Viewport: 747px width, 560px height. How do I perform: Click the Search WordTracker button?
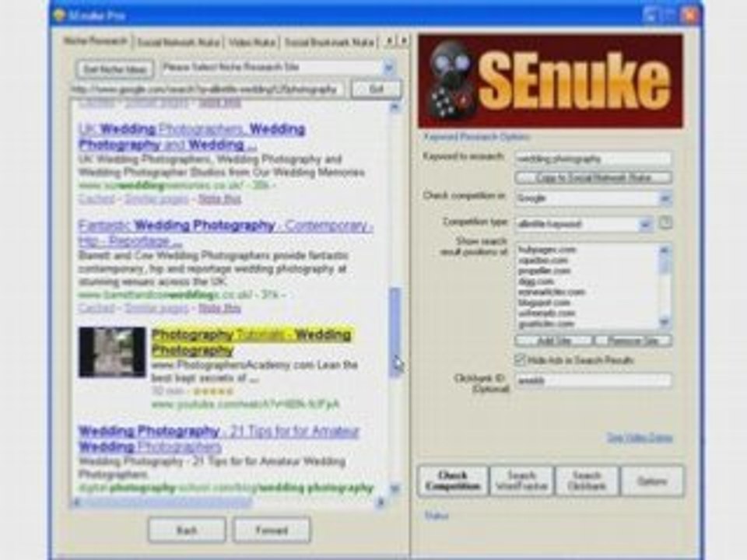(x=521, y=481)
